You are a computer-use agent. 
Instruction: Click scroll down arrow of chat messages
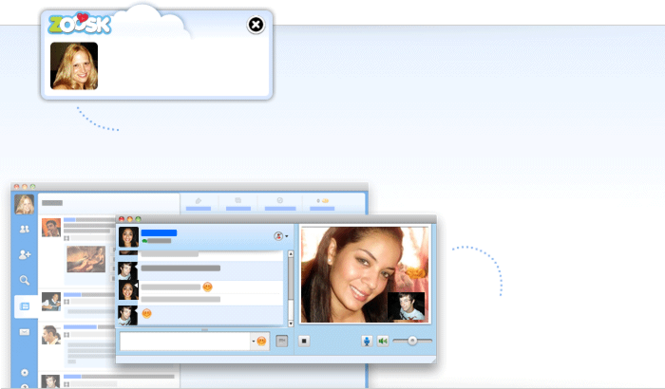[291, 324]
